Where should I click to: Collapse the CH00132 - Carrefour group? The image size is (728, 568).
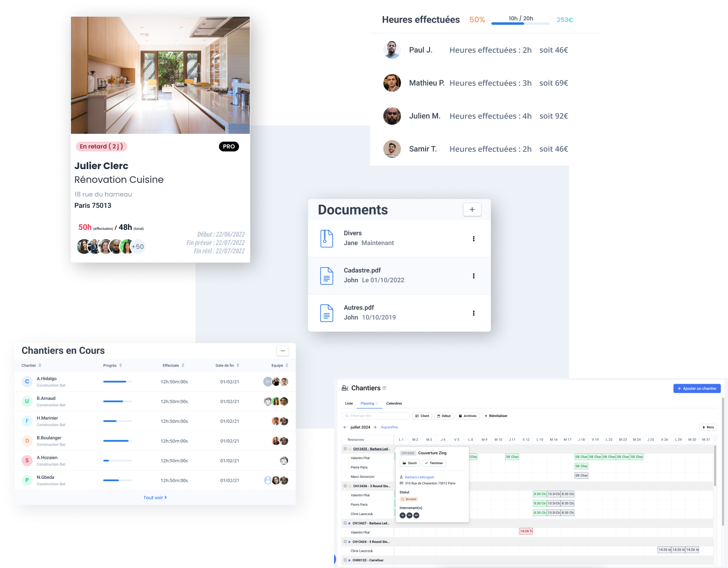(x=345, y=560)
